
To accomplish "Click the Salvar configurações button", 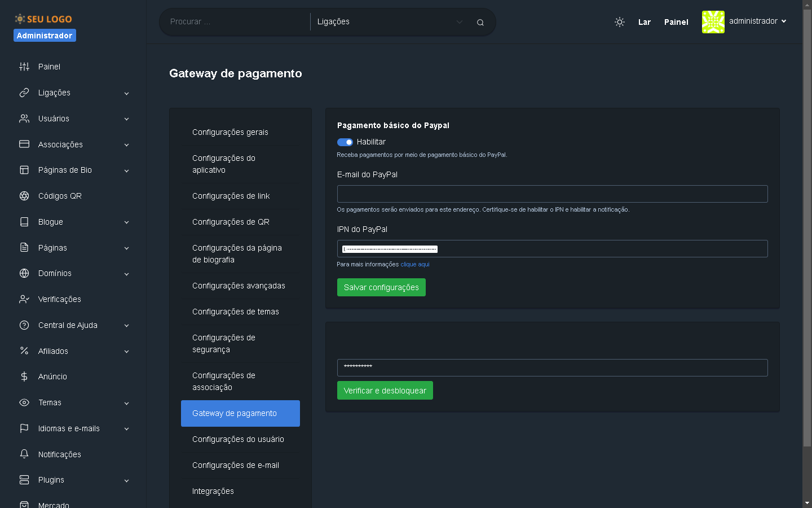I will [381, 287].
